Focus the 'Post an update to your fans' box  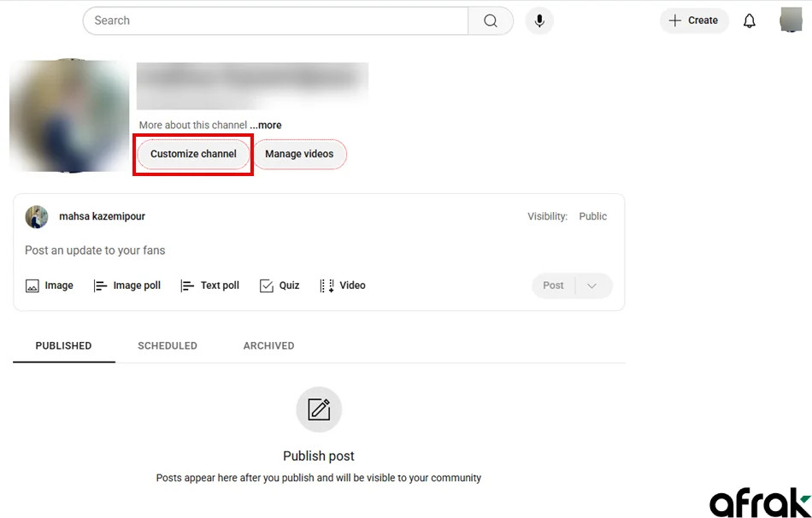[256, 250]
